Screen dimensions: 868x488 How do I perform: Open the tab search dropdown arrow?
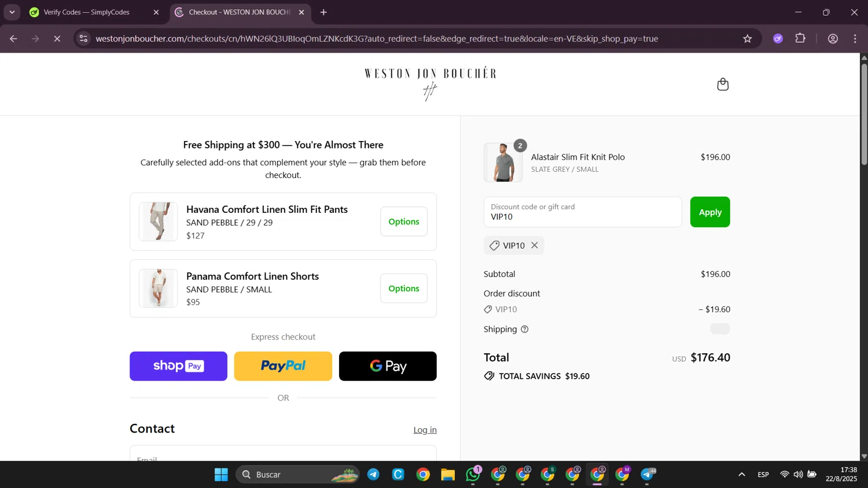(12, 12)
